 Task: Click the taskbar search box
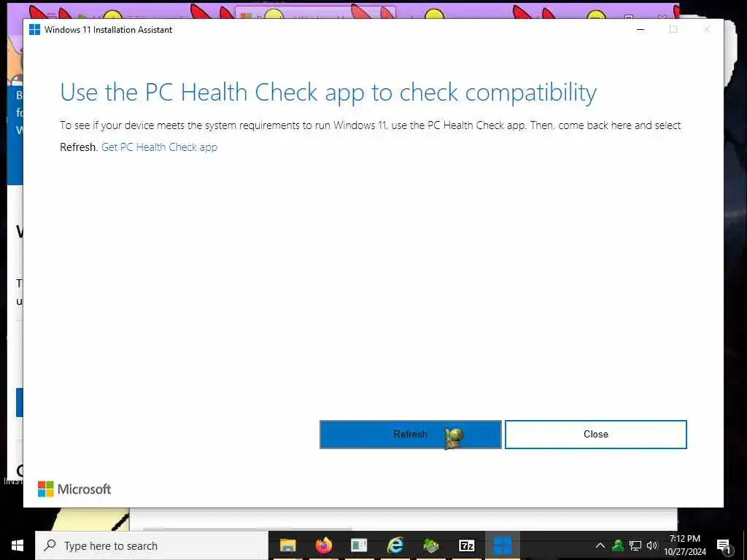(x=152, y=545)
